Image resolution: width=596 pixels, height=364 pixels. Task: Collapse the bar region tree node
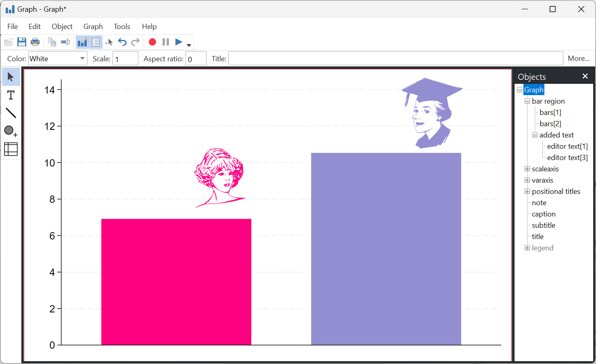point(527,101)
